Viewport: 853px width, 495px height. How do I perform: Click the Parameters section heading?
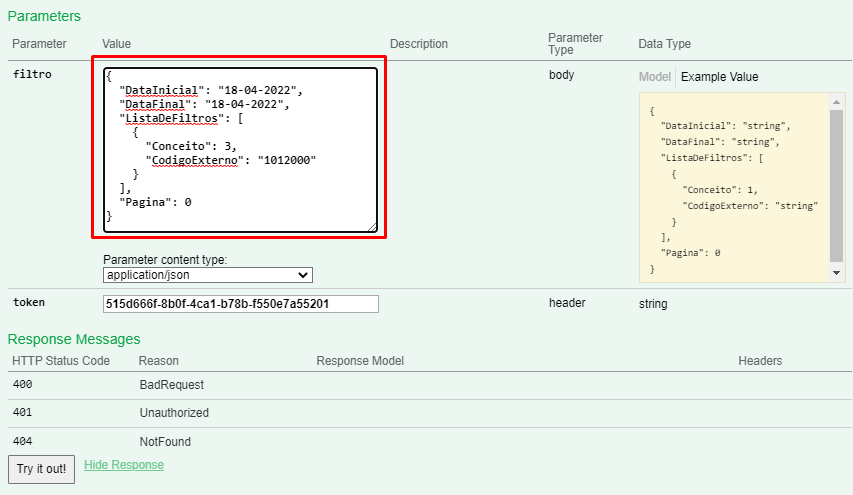point(44,16)
